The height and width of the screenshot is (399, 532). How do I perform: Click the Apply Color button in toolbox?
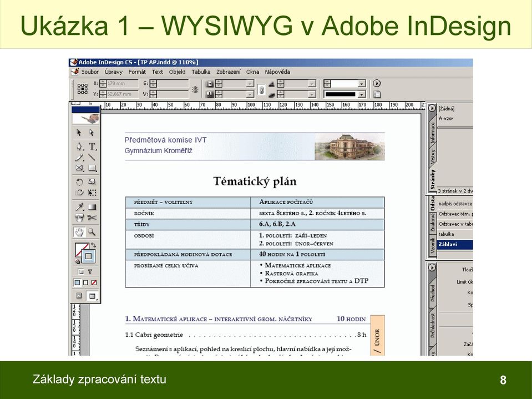[78, 282]
